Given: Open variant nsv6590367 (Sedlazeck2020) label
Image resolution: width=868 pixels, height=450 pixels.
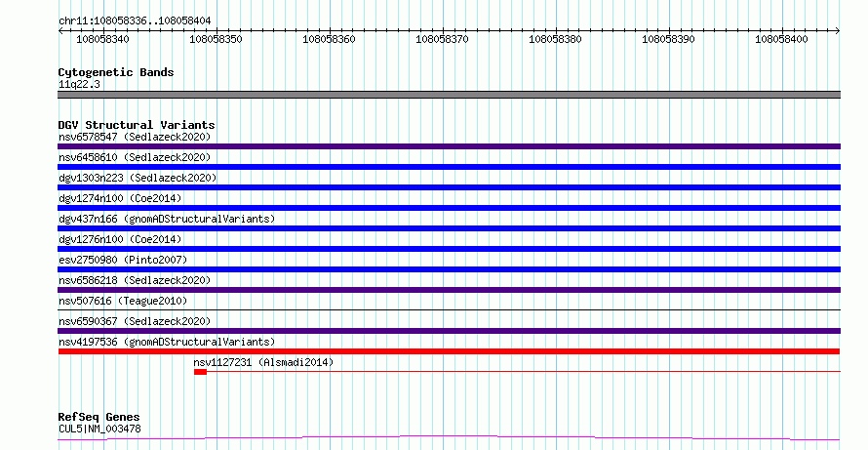Looking at the screenshot, I should 135,321.
